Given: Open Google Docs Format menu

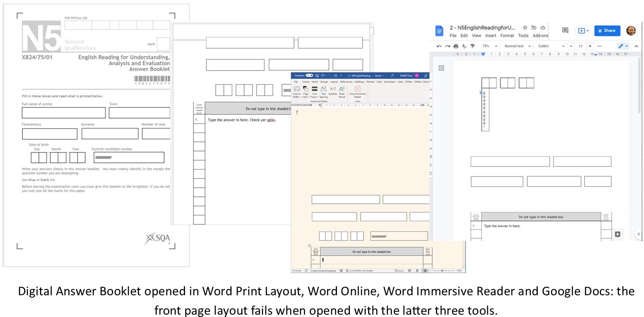Looking at the screenshot, I should click(x=507, y=36).
